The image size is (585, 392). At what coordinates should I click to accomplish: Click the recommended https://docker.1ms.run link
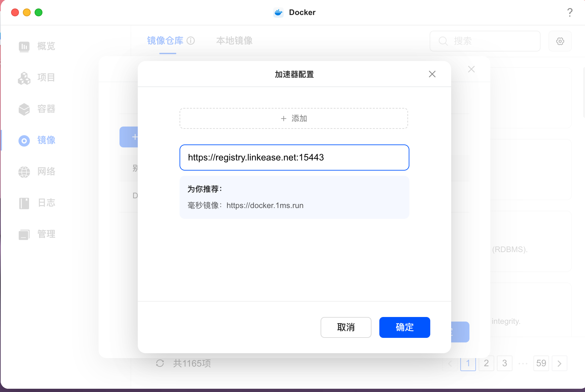coord(265,205)
